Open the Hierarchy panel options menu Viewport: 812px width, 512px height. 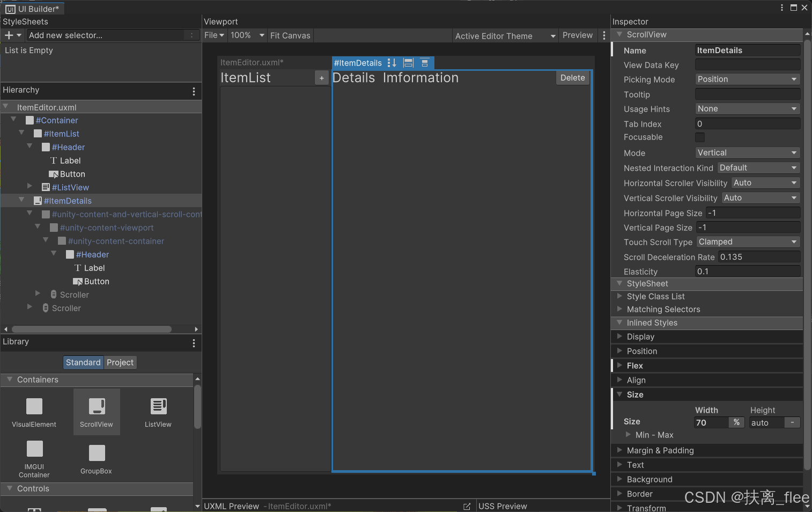pos(194,91)
